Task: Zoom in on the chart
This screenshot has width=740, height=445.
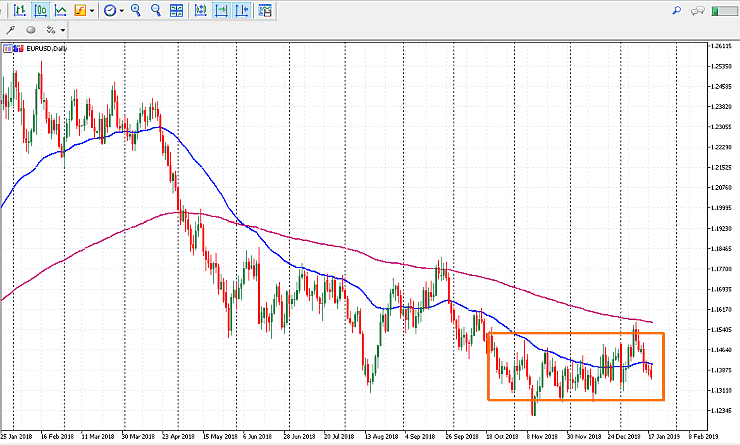Action: 135,11
